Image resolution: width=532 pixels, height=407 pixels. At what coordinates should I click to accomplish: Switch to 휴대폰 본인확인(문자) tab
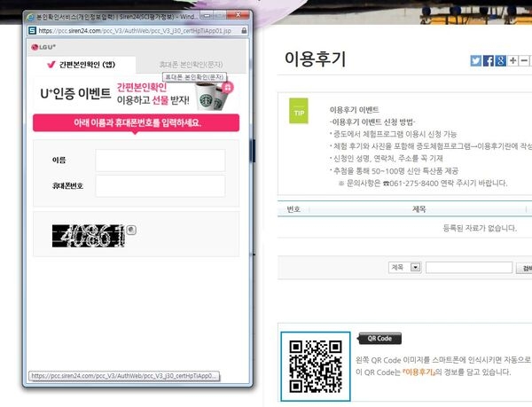191,65
